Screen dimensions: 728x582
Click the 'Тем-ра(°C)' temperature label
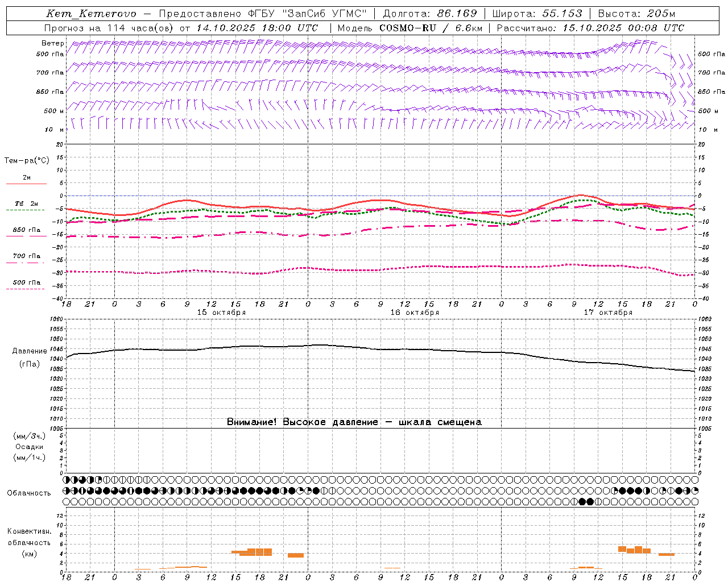pyautogui.click(x=27, y=161)
